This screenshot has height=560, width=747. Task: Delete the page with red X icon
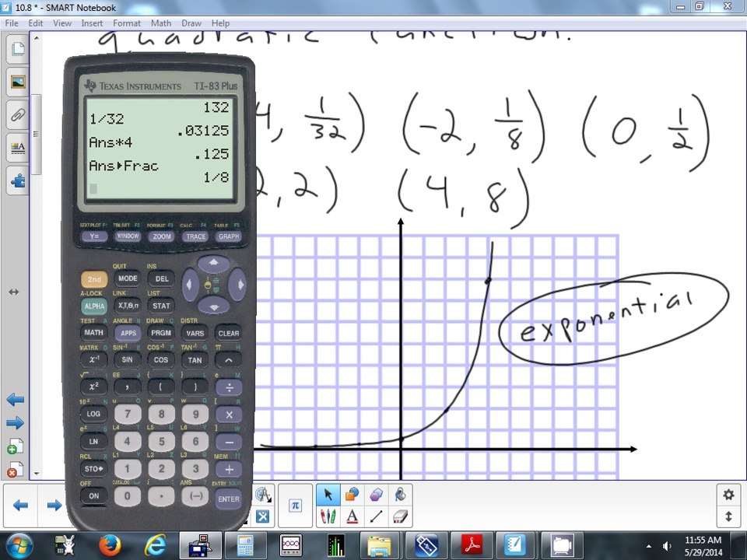(15, 470)
